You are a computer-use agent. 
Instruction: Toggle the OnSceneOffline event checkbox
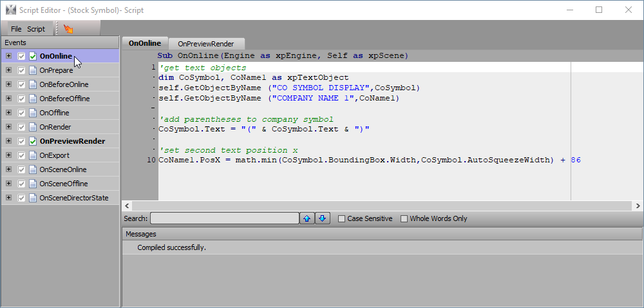point(22,184)
